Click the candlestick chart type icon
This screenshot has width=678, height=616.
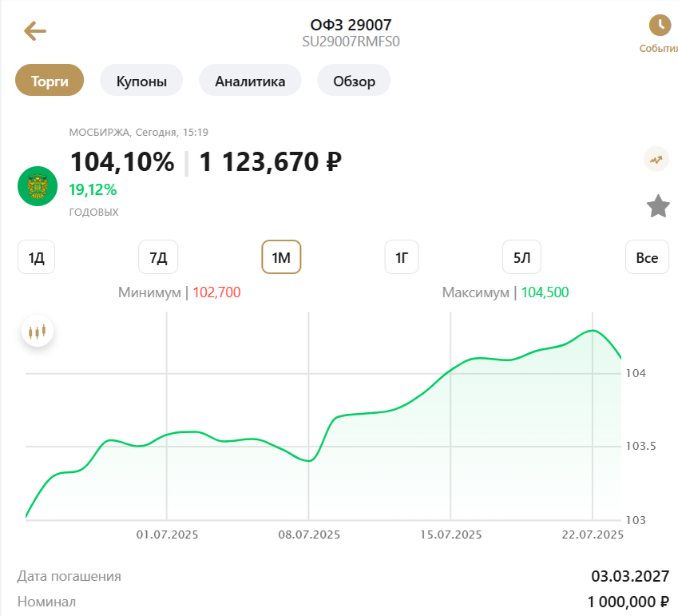(38, 331)
